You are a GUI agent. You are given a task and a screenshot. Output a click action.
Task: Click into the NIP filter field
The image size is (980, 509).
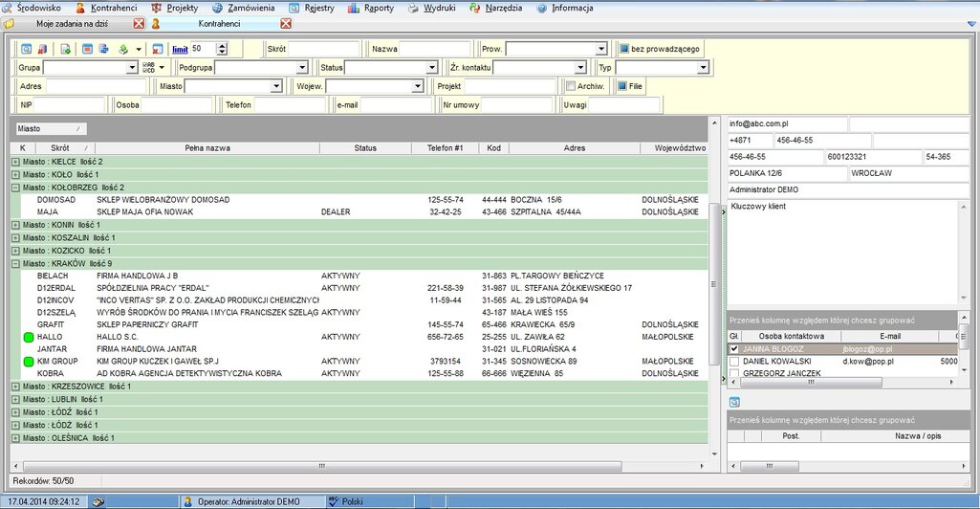(x=69, y=105)
